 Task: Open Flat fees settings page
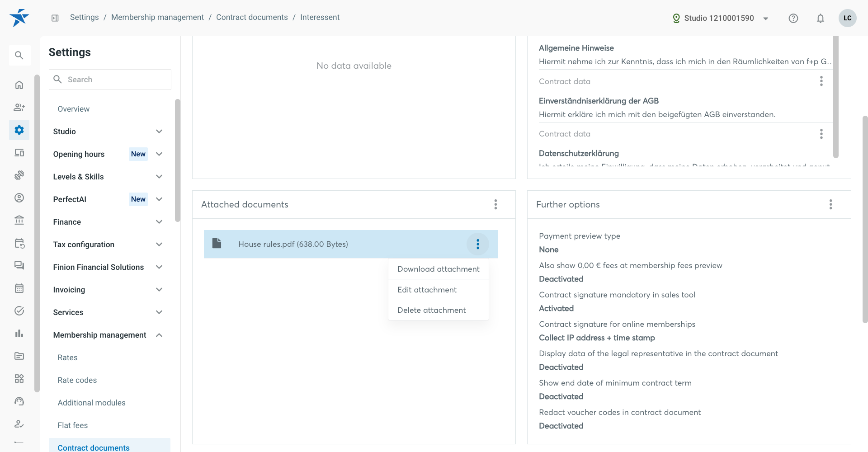(x=73, y=425)
